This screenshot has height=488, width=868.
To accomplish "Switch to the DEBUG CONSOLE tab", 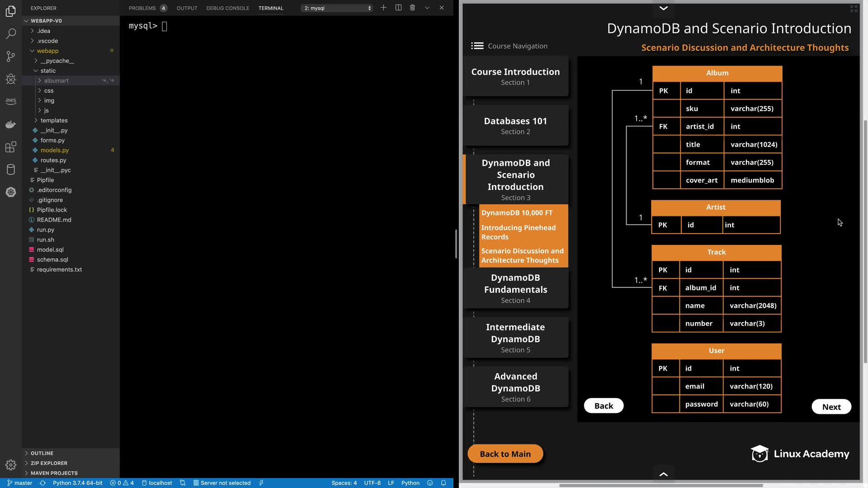I will pyautogui.click(x=227, y=8).
